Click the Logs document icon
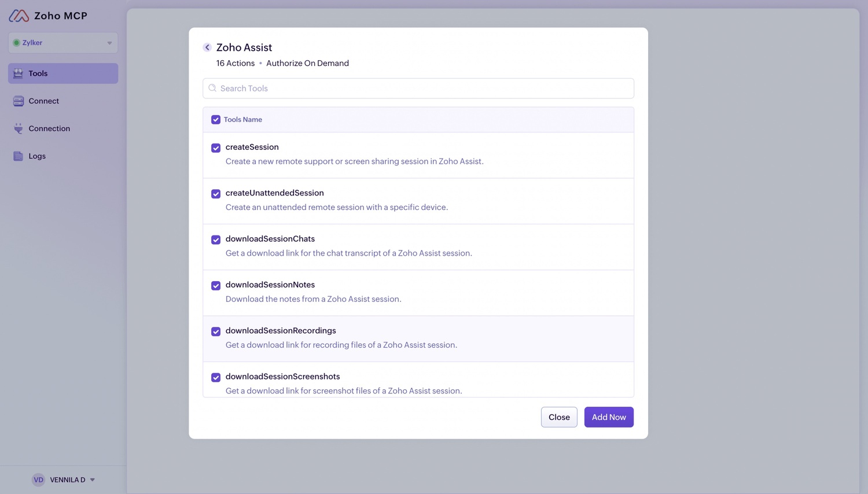868x494 pixels. click(19, 156)
